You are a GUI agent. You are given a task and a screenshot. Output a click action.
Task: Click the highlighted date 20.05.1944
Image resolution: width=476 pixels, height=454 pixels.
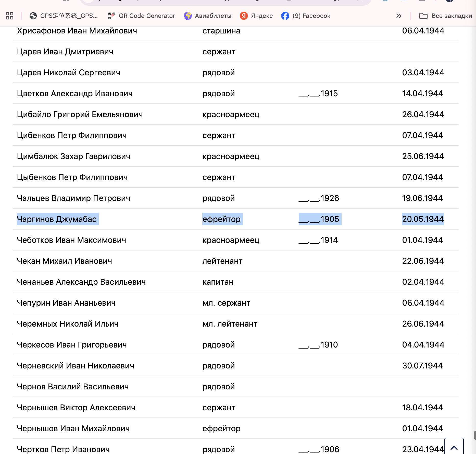pyautogui.click(x=423, y=219)
